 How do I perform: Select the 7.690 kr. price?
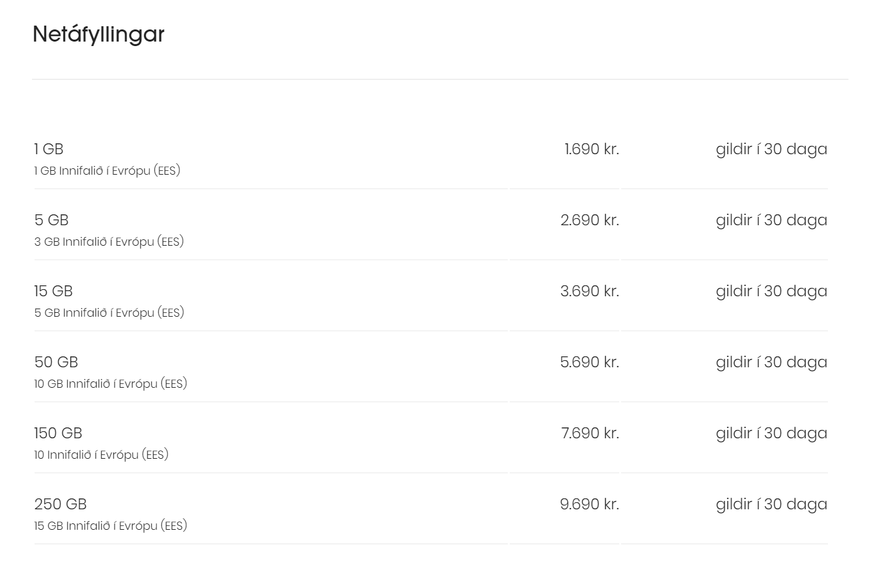click(590, 433)
